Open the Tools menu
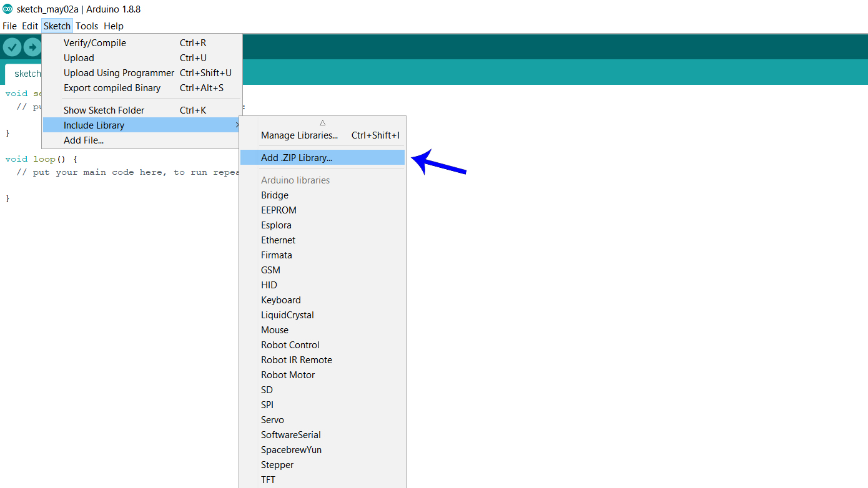The image size is (868, 488). [87, 26]
